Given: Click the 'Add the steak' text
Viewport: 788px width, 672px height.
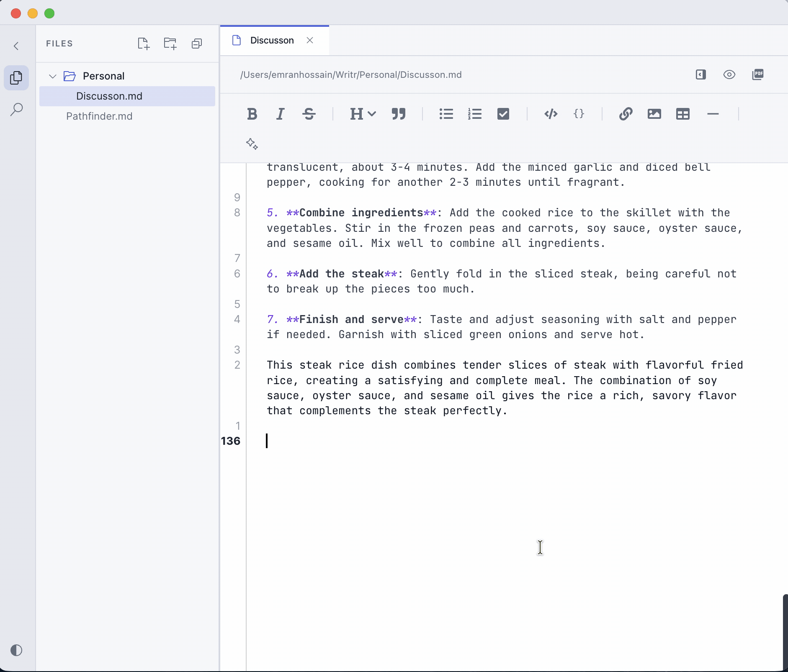Looking at the screenshot, I should coord(342,274).
